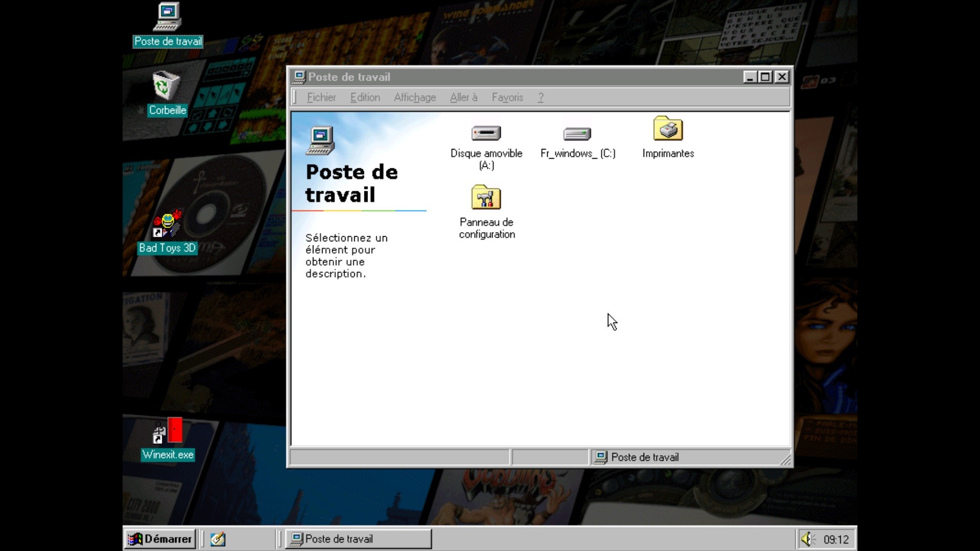Click the window title bar computer icon

pos(300,77)
